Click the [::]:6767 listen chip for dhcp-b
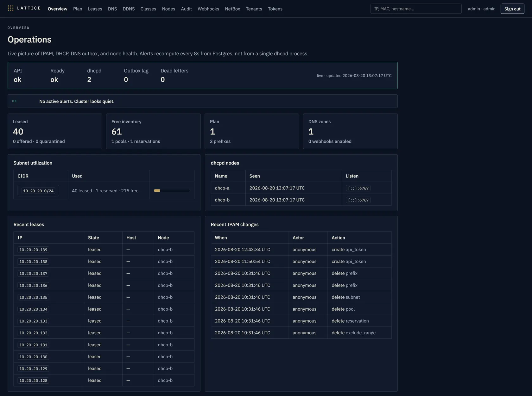 [358, 200]
